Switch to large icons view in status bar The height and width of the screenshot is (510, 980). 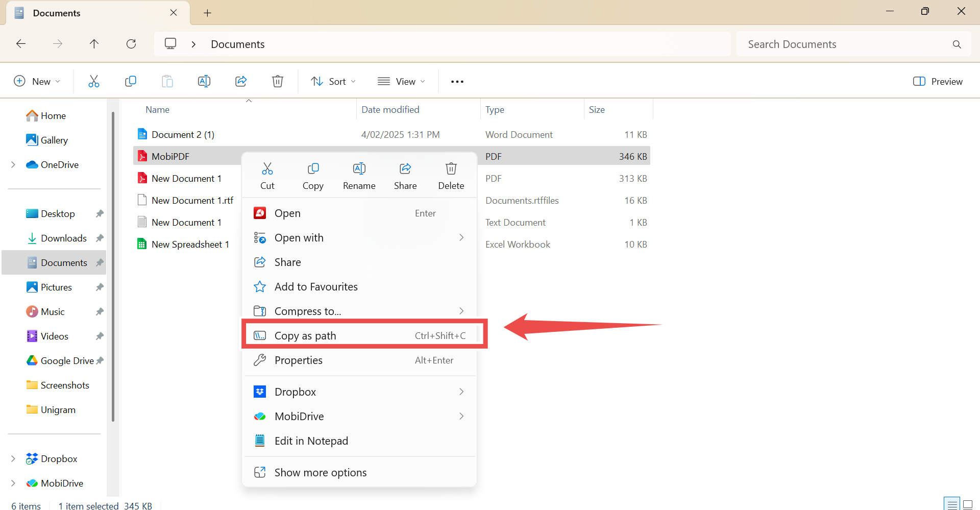(x=968, y=504)
